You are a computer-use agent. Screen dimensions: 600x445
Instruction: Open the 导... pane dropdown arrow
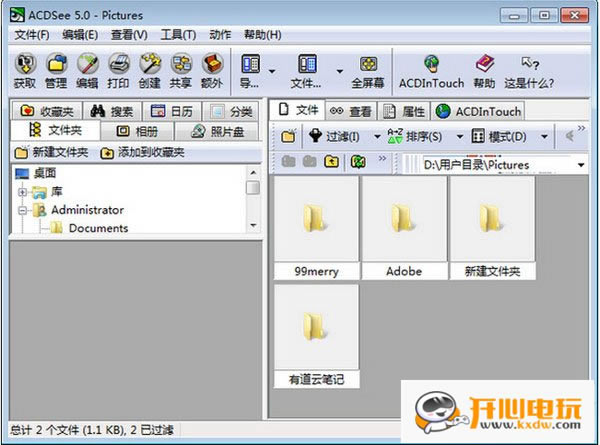tap(272, 72)
